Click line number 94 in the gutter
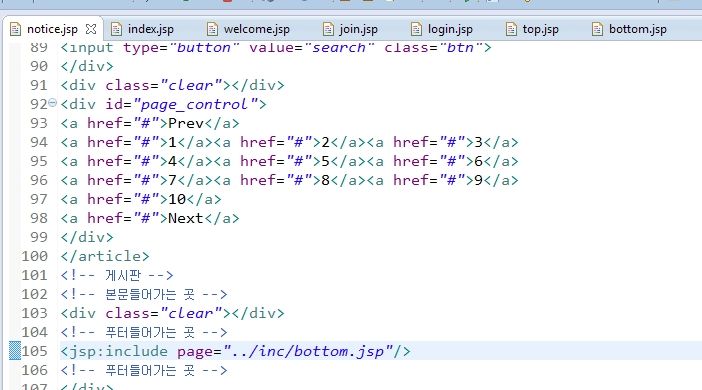The image size is (702, 390). point(39,142)
